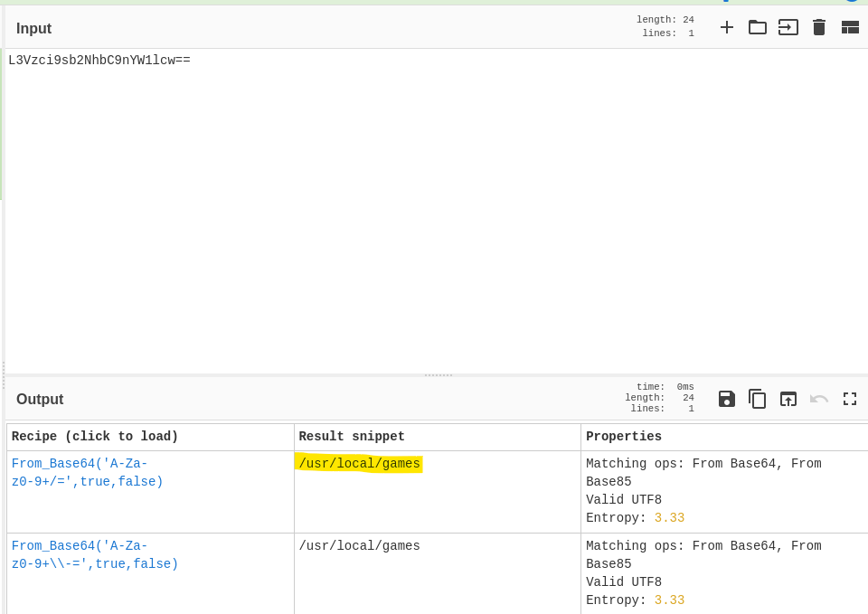This screenshot has width=868, height=614.
Task: Click the 'Recipe (click to load)' column header
Action: coord(95,437)
